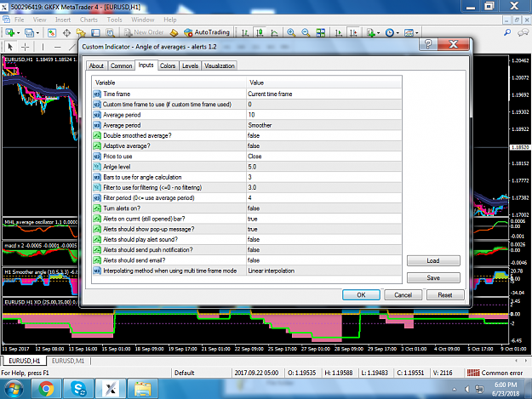The width and height of the screenshot is (532, 399).
Task: Switch to candlestick chart icon
Action: tap(260, 32)
